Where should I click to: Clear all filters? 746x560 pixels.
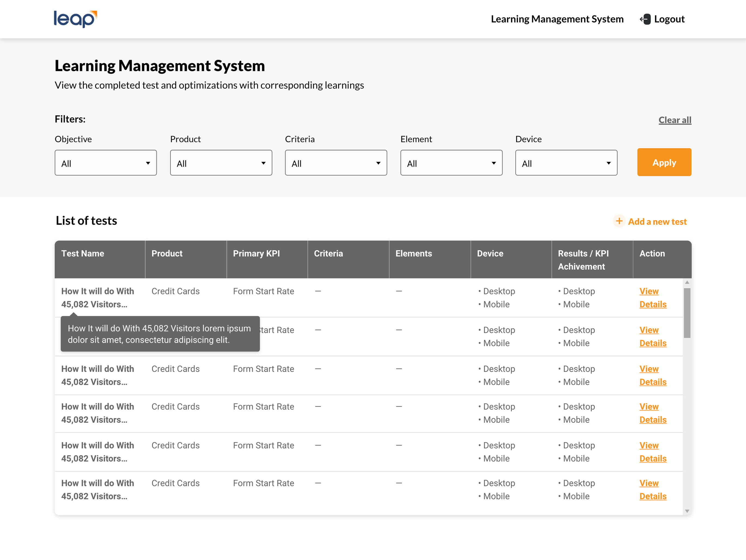[675, 120]
